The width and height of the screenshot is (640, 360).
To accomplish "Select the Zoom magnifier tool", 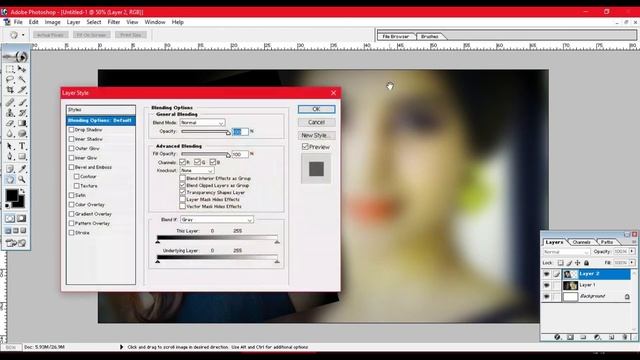I will tap(22, 179).
